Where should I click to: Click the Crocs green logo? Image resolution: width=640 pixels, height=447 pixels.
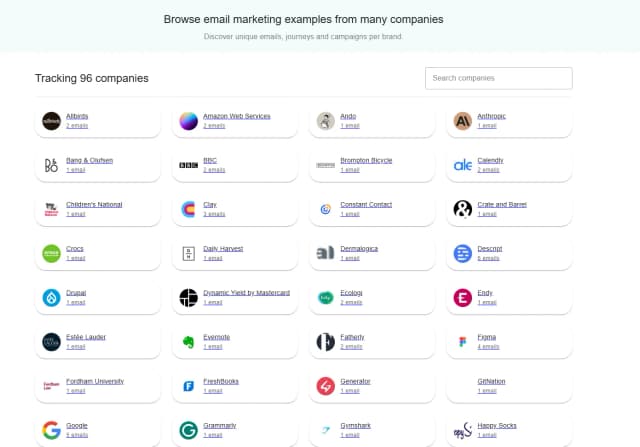click(51, 253)
